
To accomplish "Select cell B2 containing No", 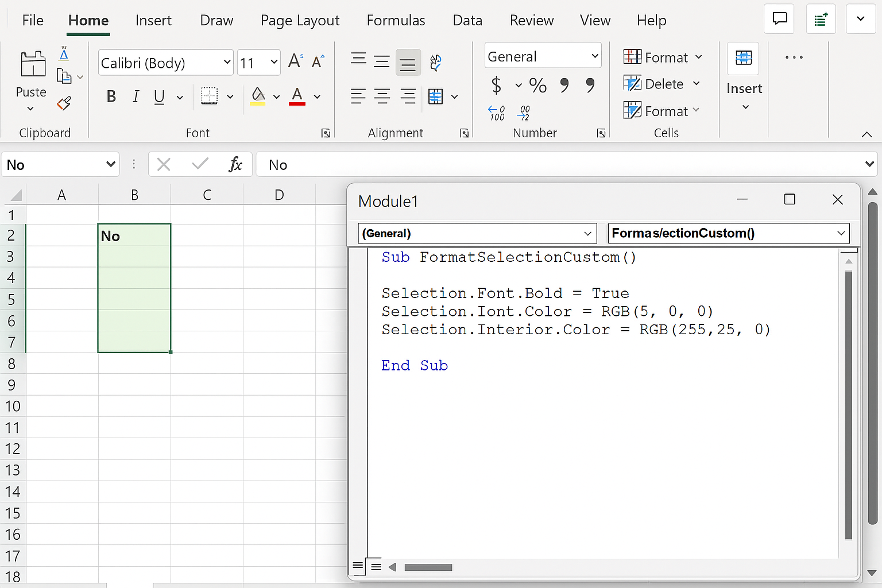I will pos(134,235).
